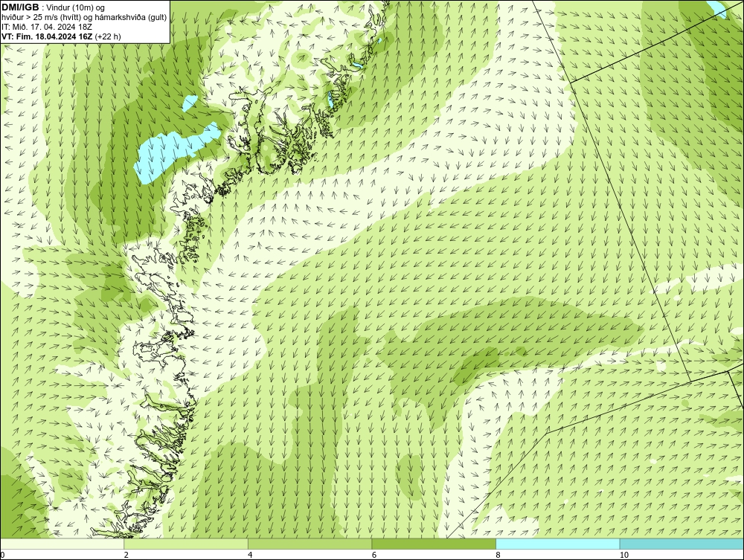Image resolution: width=744 pixels, height=560 pixels.
Task: Click the '4' scale label
Action: coord(249,555)
